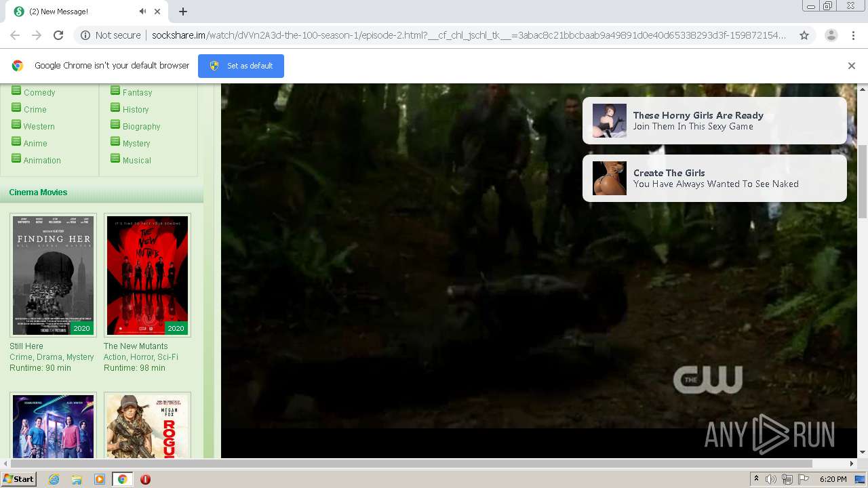The height and width of the screenshot is (488, 868).
Task: Open the Not secure site info icon
Action: (85, 35)
